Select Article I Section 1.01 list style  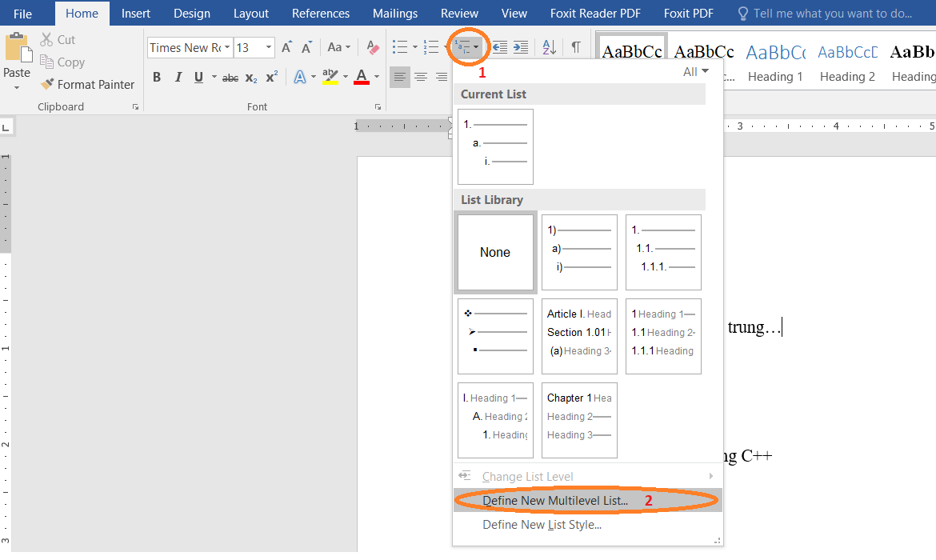tap(579, 336)
